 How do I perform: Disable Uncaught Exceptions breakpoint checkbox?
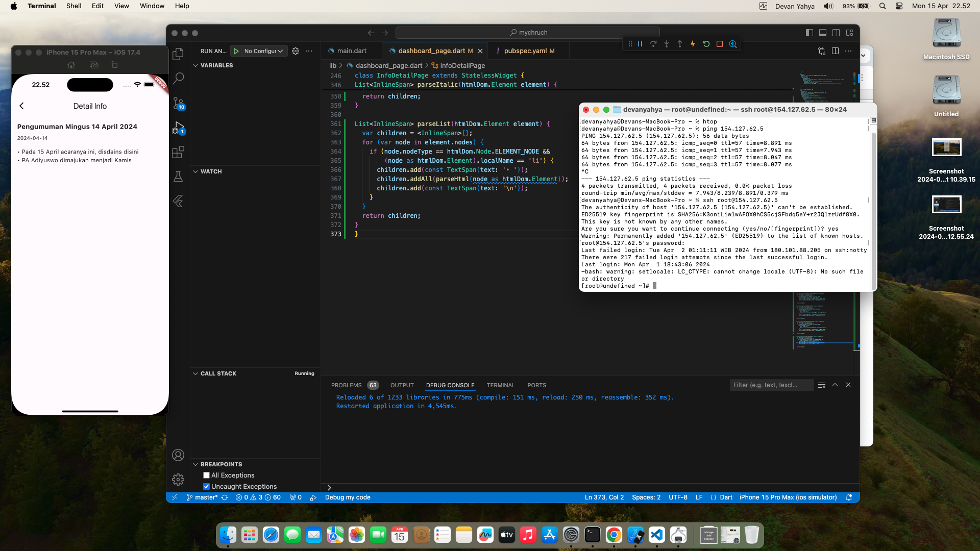tap(206, 486)
